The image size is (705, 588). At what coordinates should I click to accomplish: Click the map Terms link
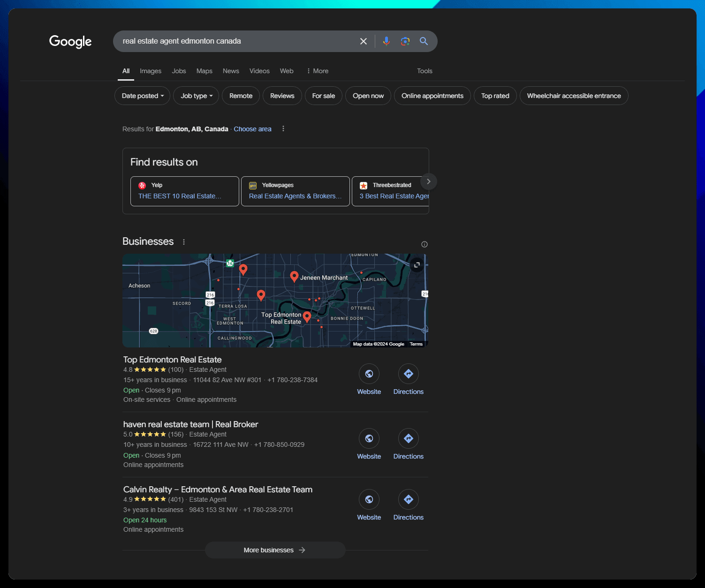(x=416, y=344)
